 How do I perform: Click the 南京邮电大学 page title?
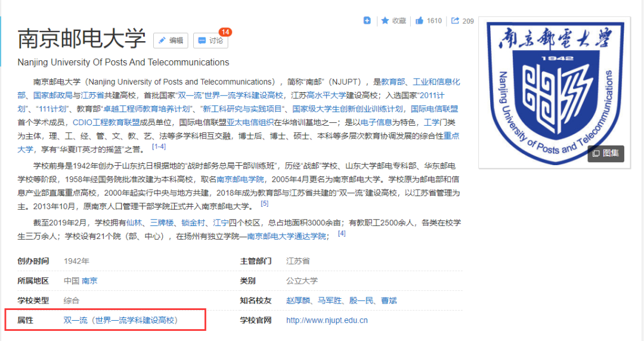(x=81, y=39)
